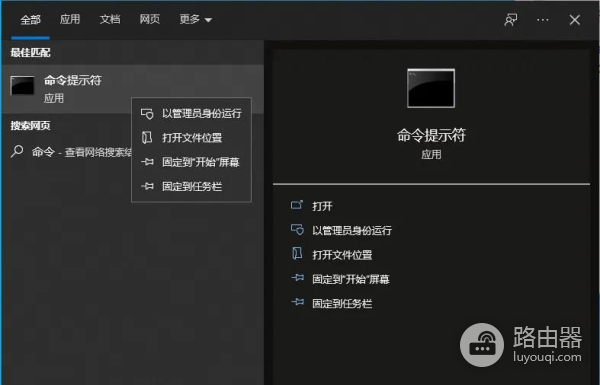Click shield icon beside right pane 以管理员身份运行

pos(297,230)
